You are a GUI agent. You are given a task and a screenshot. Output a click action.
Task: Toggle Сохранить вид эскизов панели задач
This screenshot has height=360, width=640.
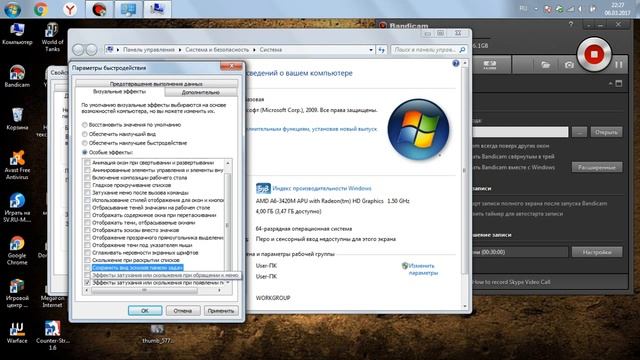pyautogui.click(x=87, y=267)
